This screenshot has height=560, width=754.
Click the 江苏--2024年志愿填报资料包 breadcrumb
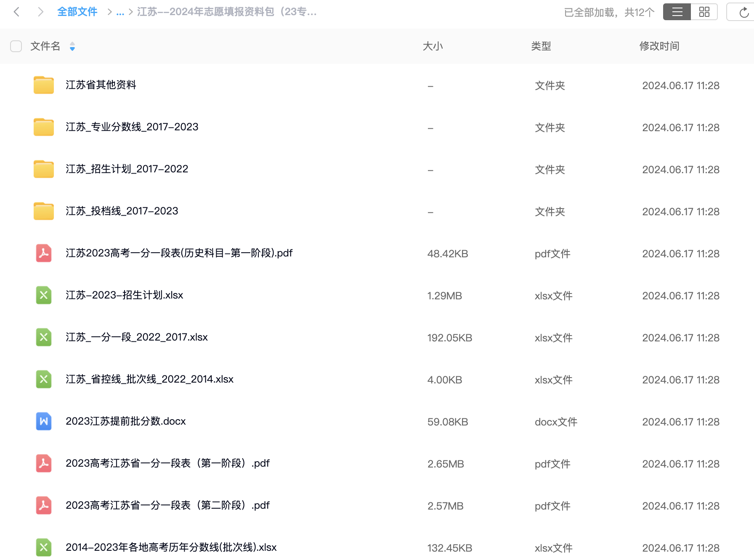(227, 12)
